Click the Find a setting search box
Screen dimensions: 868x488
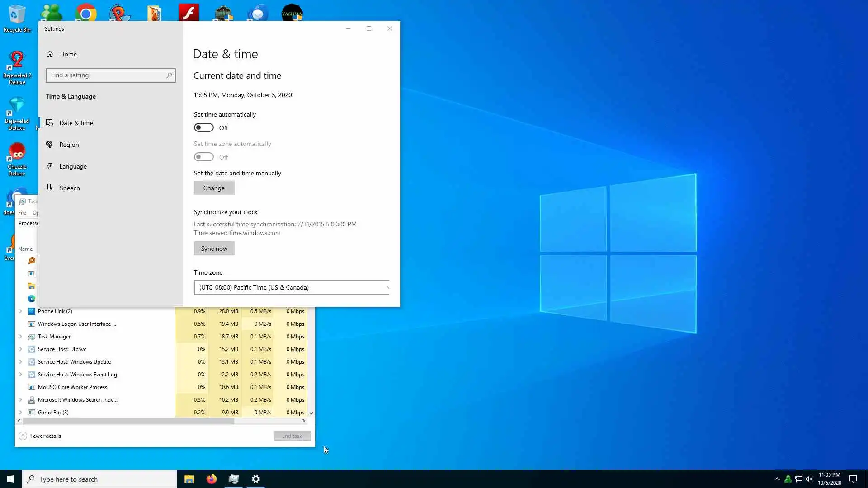click(x=108, y=75)
